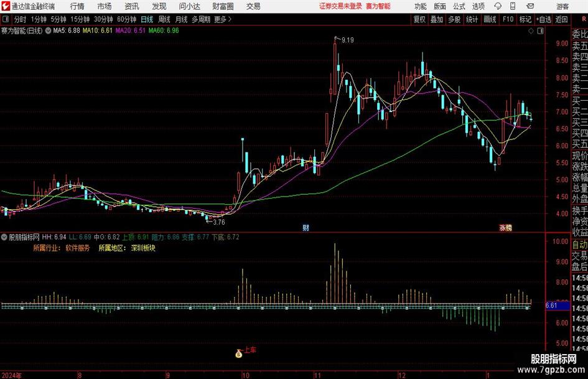Click the MA60: 6.96 indicator value
The width and height of the screenshot is (588, 379).
[x=164, y=30]
